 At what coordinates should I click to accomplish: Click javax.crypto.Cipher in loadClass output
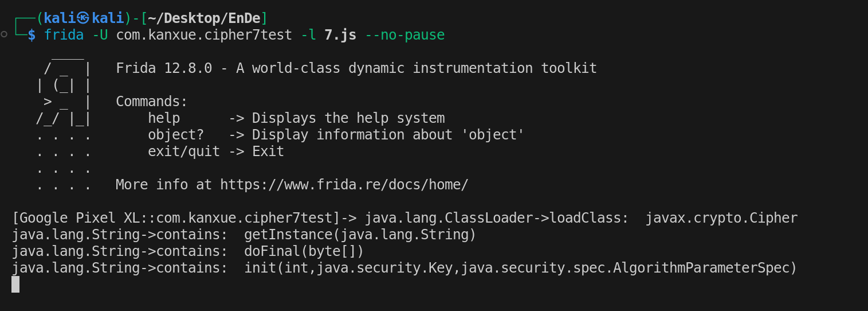click(721, 218)
